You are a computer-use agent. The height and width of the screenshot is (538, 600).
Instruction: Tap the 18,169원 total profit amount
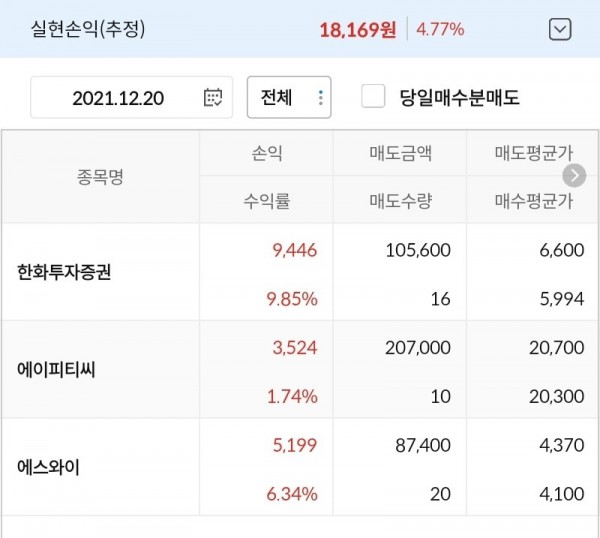[x=358, y=29]
